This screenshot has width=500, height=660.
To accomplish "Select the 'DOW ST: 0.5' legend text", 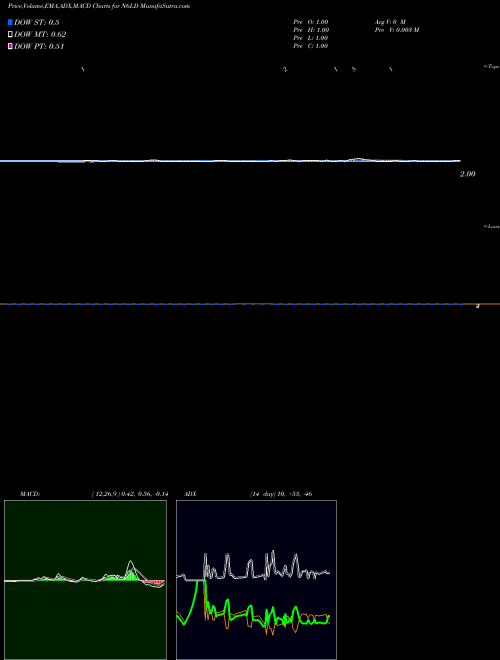I will click(x=37, y=22).
